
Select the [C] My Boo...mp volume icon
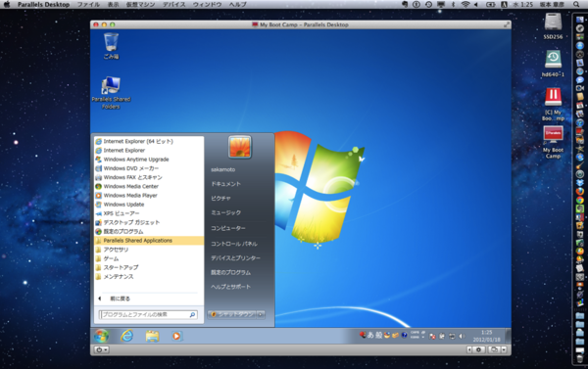coord(553,104)
